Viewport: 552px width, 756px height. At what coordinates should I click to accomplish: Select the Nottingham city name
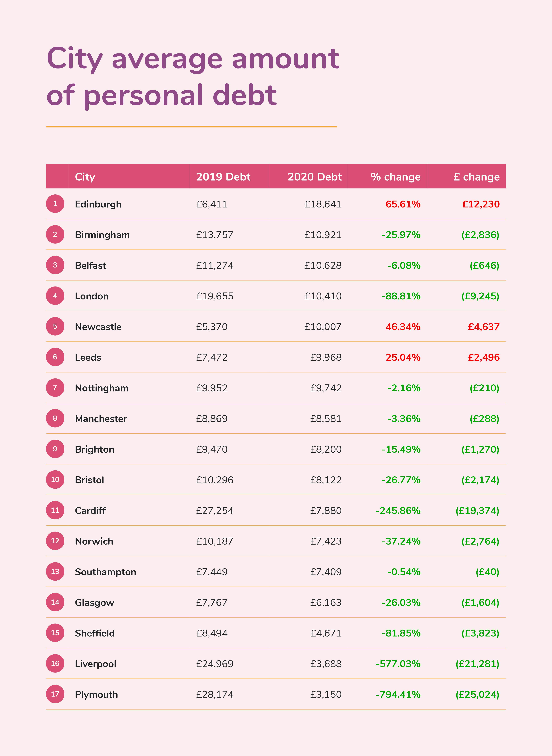102,388
